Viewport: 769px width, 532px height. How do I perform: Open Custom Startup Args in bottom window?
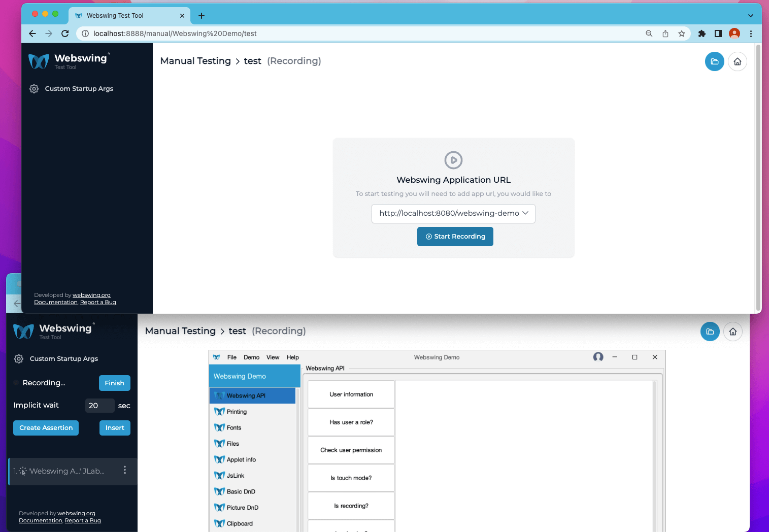click(56, 359)
